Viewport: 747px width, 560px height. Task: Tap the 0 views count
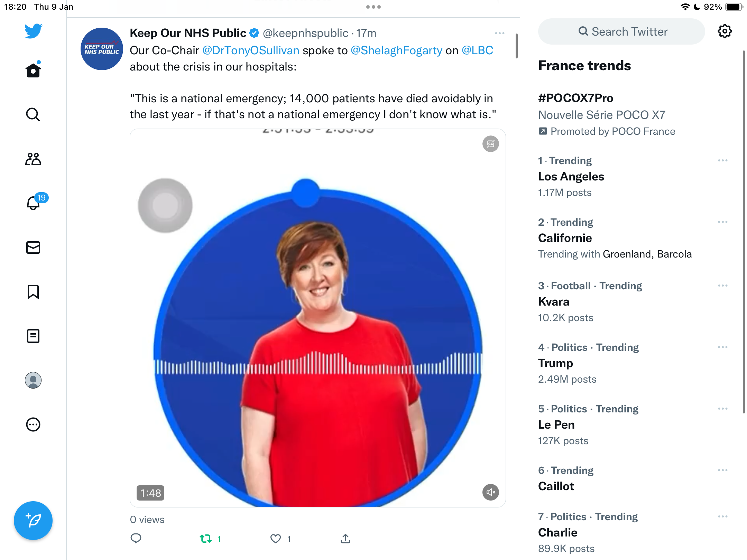click(147, 520)
